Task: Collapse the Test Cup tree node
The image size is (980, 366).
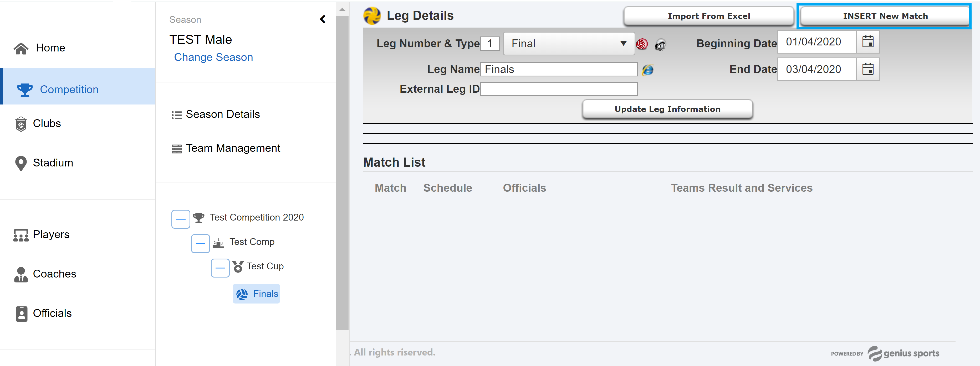Action: click(220, 268)
